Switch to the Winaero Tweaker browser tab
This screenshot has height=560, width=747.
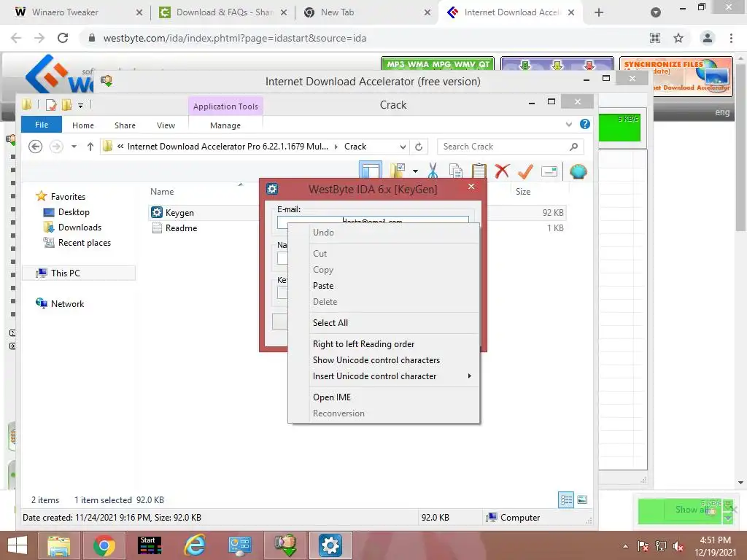click(x=79, y=12)
